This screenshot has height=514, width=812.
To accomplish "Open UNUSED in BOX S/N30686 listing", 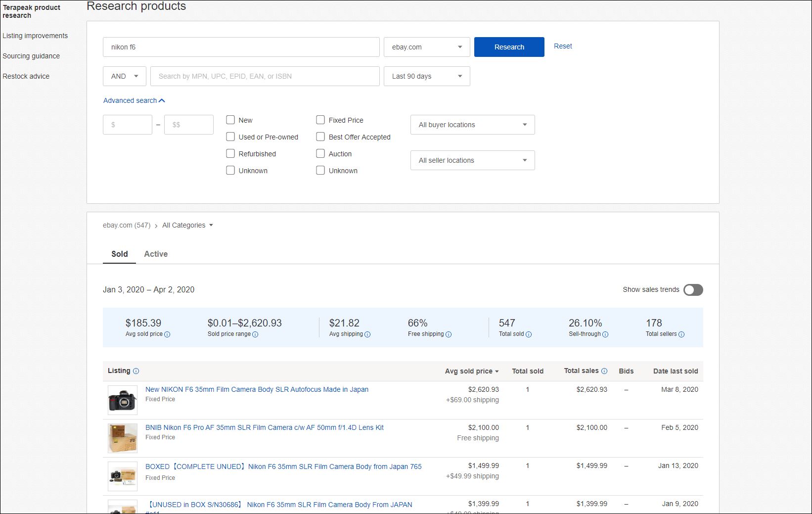I will (279, 505).
